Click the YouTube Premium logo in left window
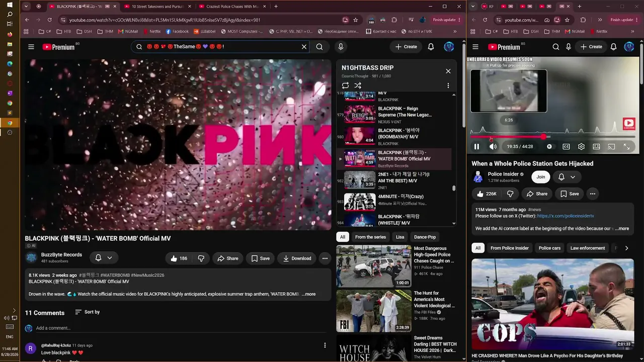Viewport: 644px width, 362px height. [x=58, y=47]
